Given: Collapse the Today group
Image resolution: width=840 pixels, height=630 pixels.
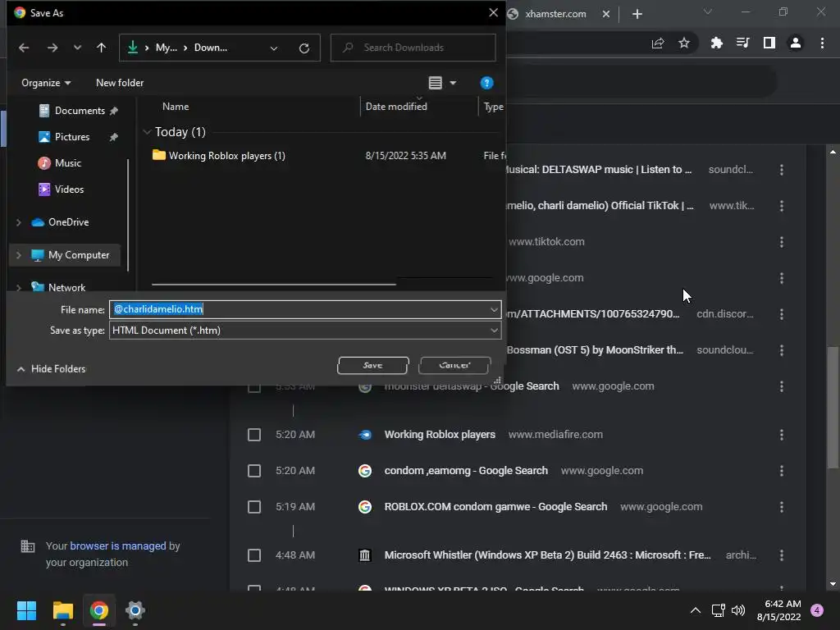Looking at the screenshot, I should point(147,132).
